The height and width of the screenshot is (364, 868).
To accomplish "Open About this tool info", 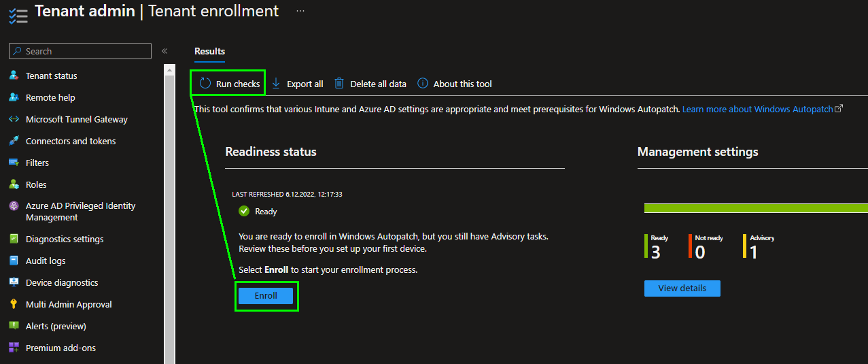I will (454, 84).
